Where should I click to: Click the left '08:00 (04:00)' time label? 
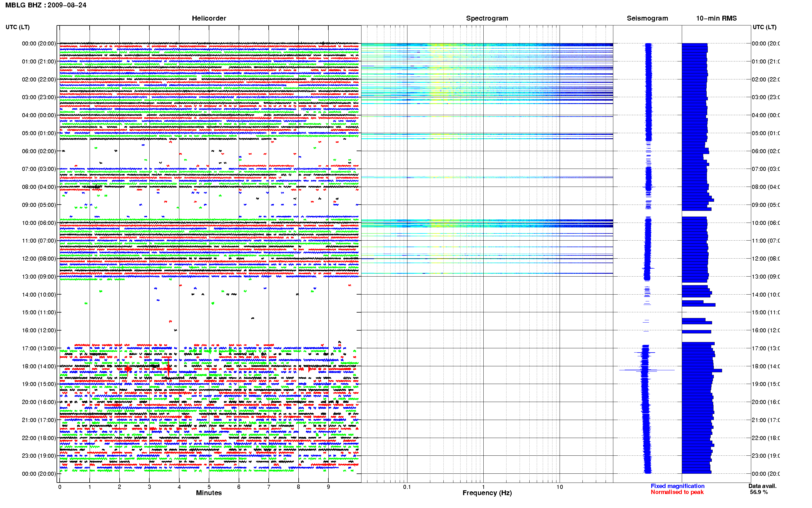[39, 187]
